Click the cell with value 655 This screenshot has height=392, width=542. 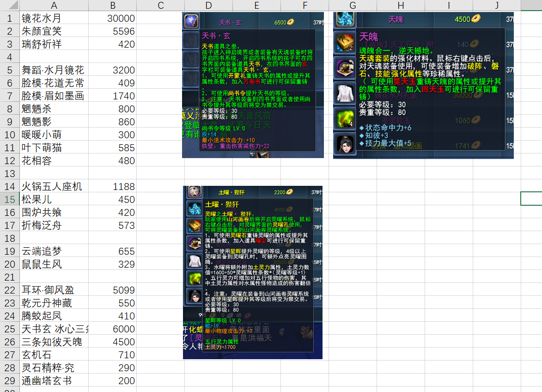point(113,251)
